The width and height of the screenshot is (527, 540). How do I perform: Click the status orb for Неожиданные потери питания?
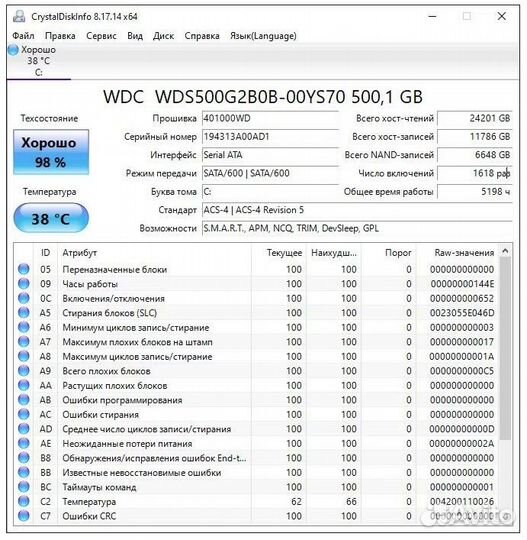24,443
